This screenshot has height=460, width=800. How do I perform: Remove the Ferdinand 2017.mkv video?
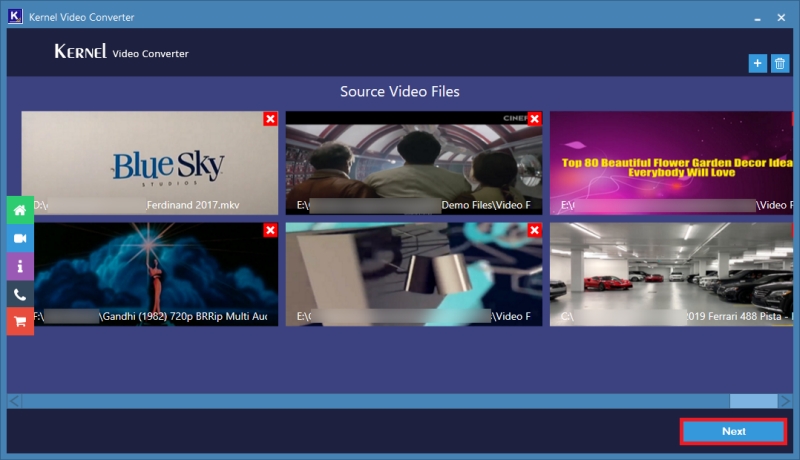[x=270, y=119]
